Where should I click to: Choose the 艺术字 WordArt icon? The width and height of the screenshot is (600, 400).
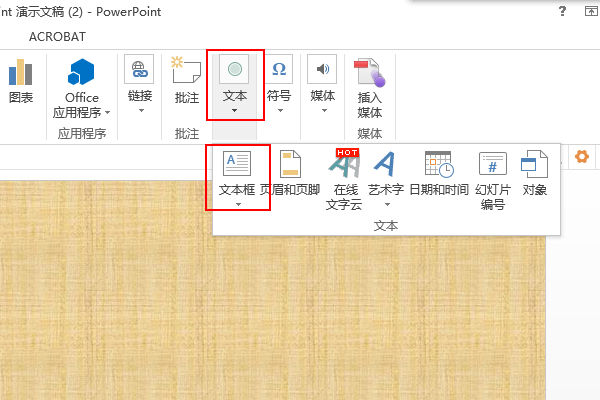(x=385, y=164)
